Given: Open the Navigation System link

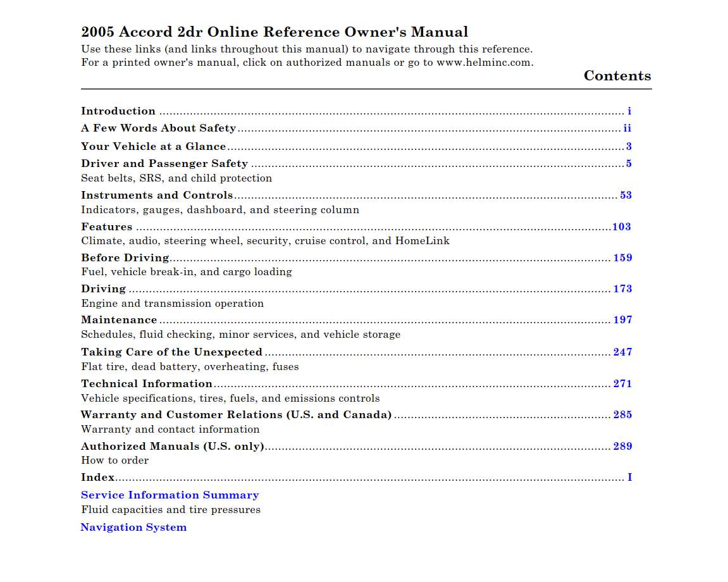Looking at the screenshot, I should point(133,528).
